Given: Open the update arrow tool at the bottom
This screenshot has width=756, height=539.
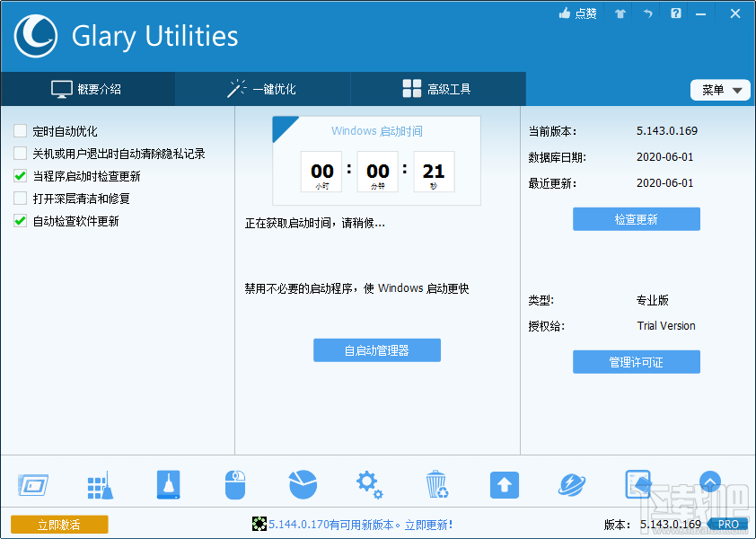Looking at the screenshot, I should [504, 484].
